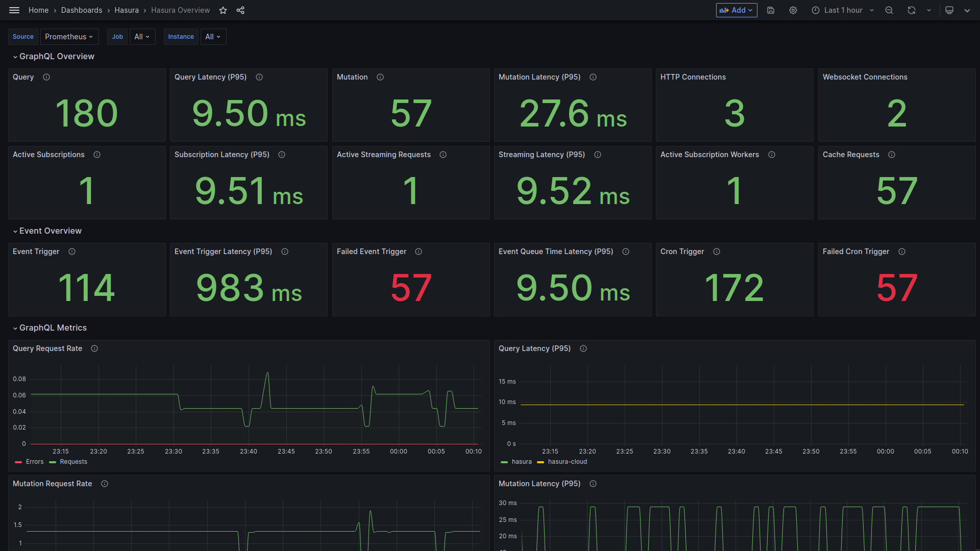Screen dimensions: 980x551
Task: Hide the Errors series in Query Request Rate legend
Action: [x=35, y=462]
